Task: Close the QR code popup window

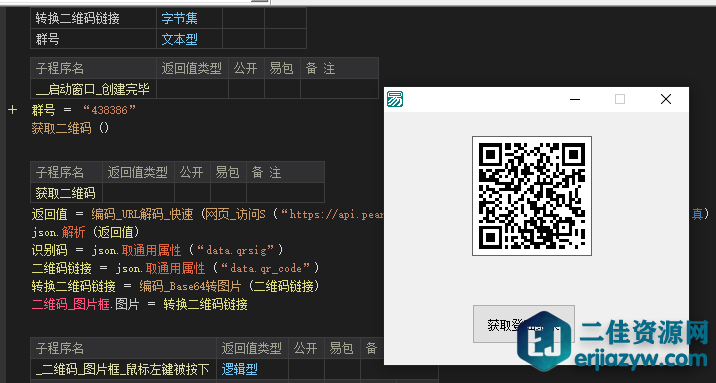Action: point(666,99)
